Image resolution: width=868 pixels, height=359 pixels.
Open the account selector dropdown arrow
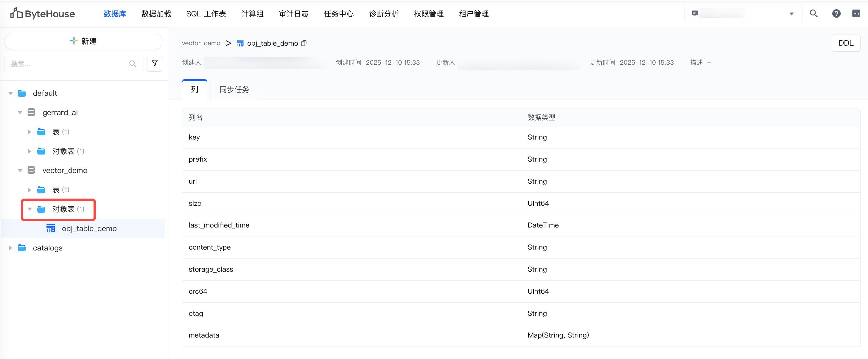(x=791, y=14)
